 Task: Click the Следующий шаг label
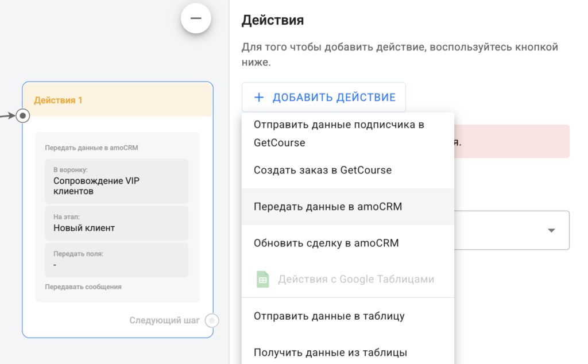coord(164,320)
